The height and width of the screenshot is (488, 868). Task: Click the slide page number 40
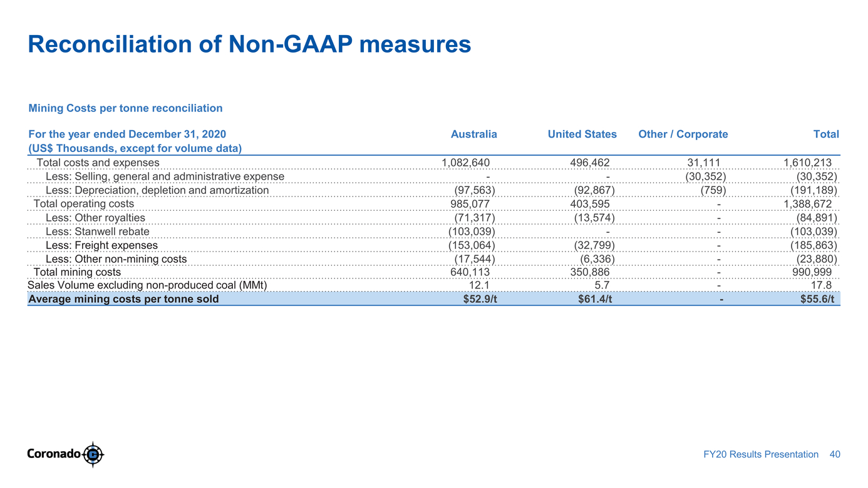[834, 454]
